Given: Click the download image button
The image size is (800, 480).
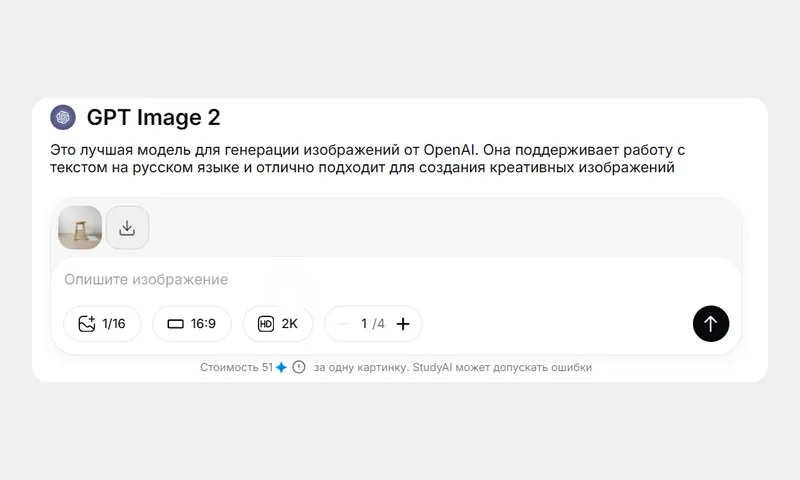Looking at the screenshot, I should coord(128,228).
